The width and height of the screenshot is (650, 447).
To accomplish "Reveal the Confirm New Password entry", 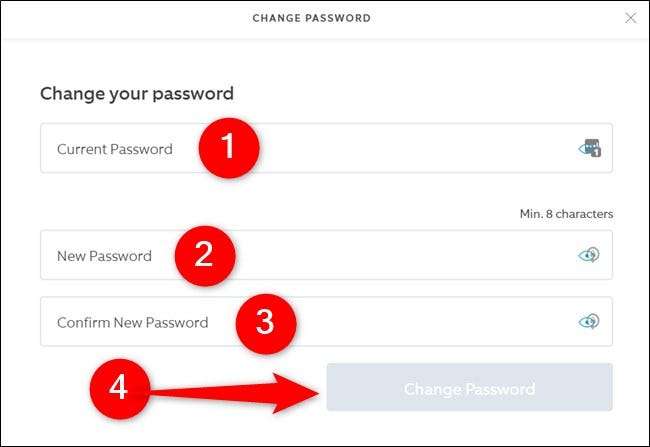I will pos(589,321).
